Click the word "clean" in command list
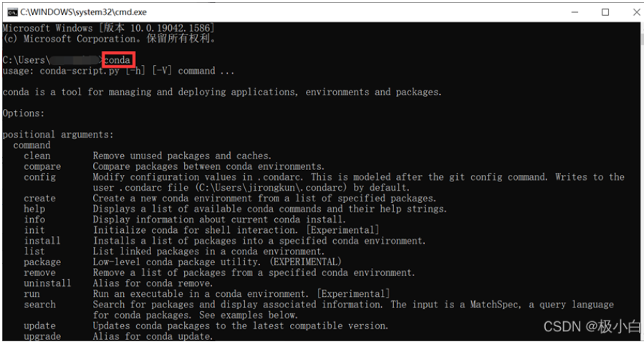Viewport: 644px width, 347px height. point(37,156)
